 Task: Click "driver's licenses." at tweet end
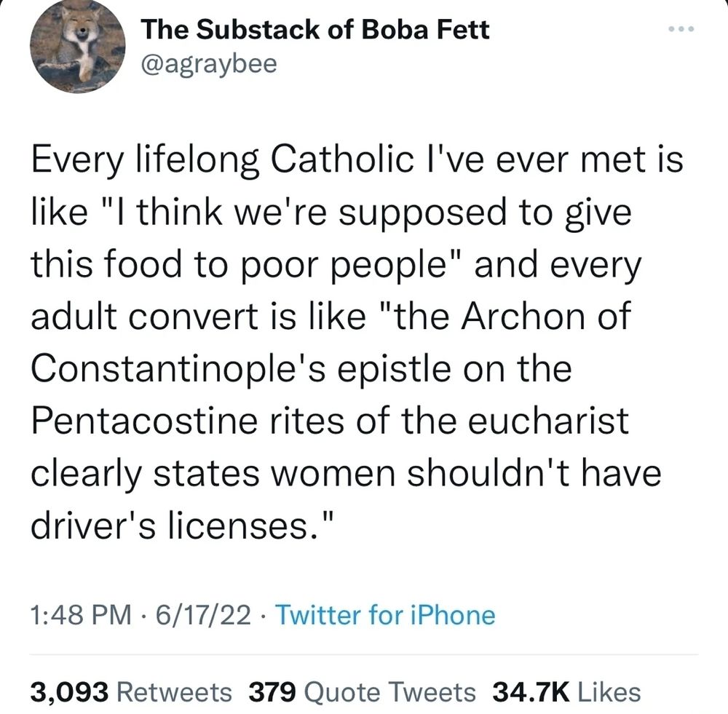point(183,525)
